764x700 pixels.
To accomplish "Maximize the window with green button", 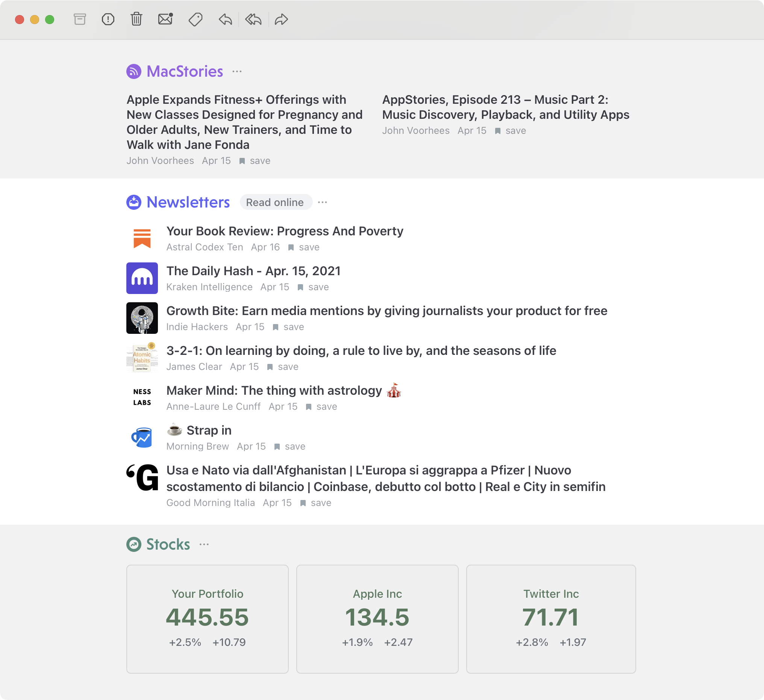I will (50, 19).
